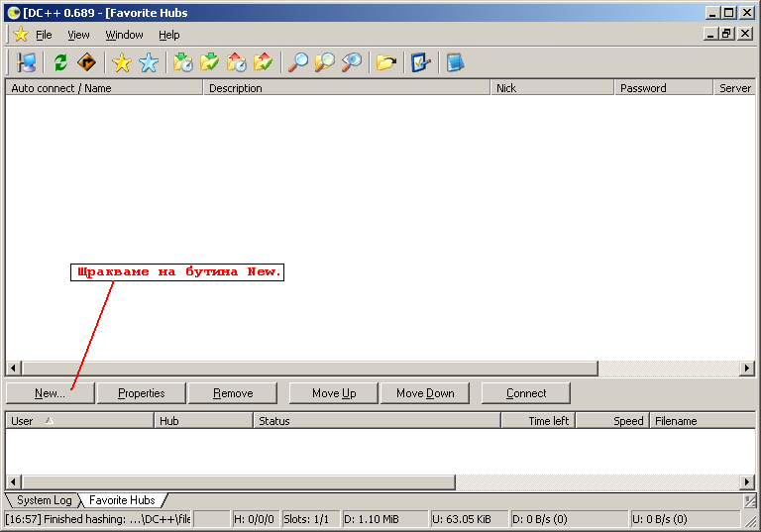
Task: Click the New... button
Action: (x=50, y=393)
